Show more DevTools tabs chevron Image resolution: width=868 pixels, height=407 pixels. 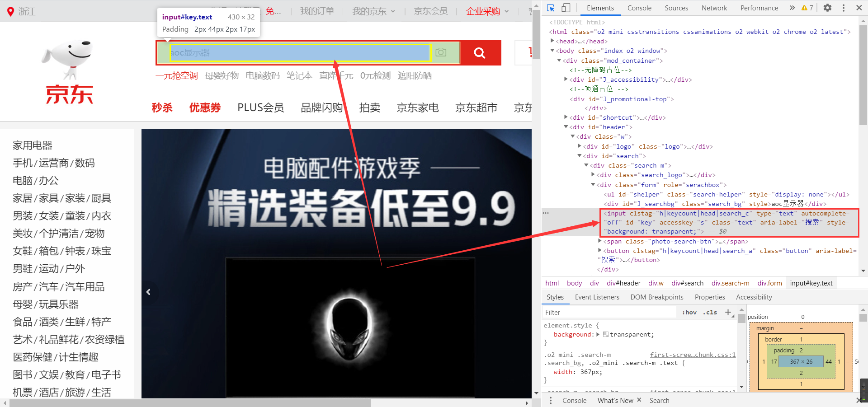[792, 8]
